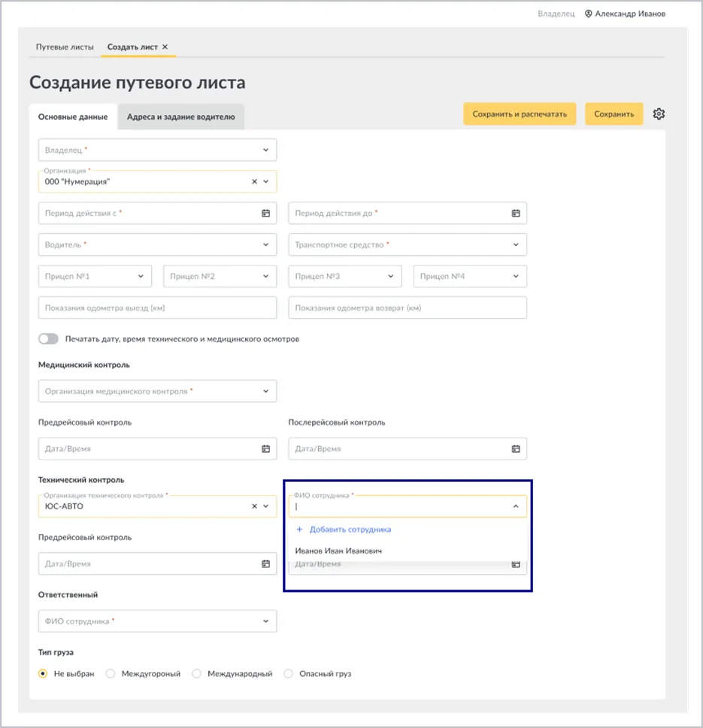The height and width of the screenshot is (728, 703).
Task: Clear the Организация field value
Action: pos(254,181)
